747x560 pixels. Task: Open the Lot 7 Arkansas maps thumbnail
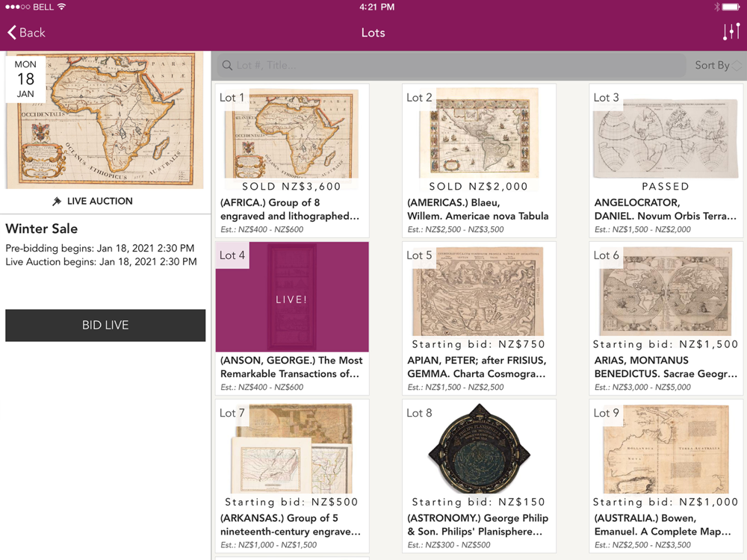click(292, 449)
